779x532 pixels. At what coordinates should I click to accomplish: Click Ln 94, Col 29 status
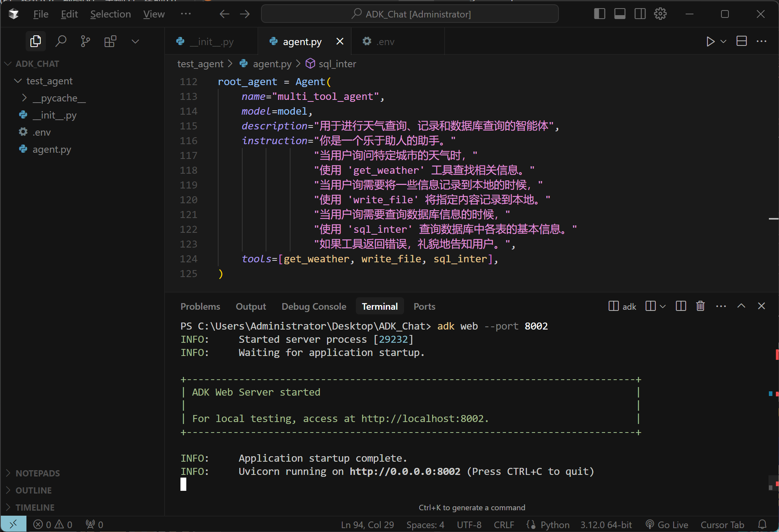[368, 525]
